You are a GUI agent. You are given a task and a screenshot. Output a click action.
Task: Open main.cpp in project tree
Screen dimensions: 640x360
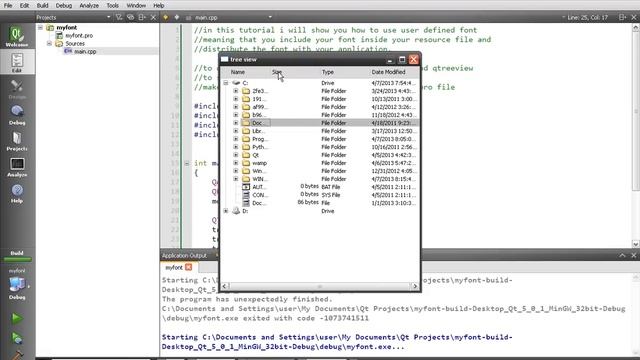coord(85,51)
